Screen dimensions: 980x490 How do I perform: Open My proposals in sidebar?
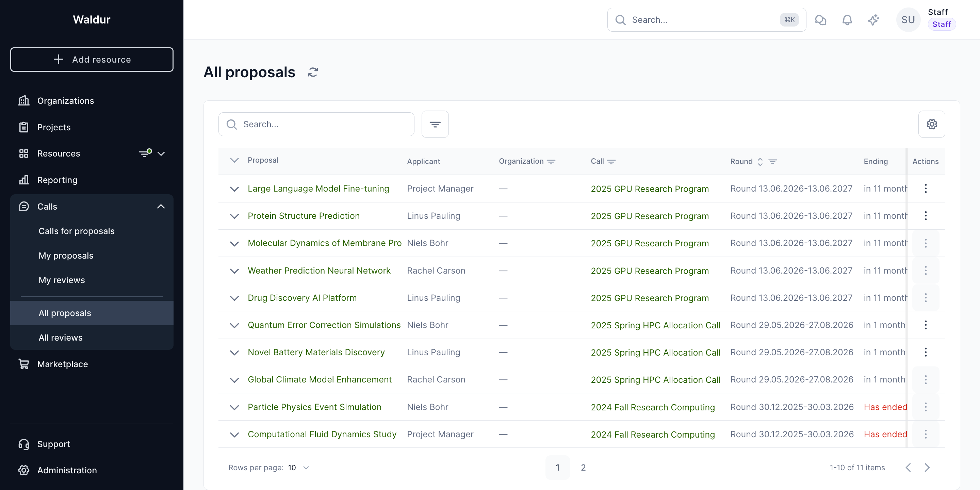[x=66, y=256]
